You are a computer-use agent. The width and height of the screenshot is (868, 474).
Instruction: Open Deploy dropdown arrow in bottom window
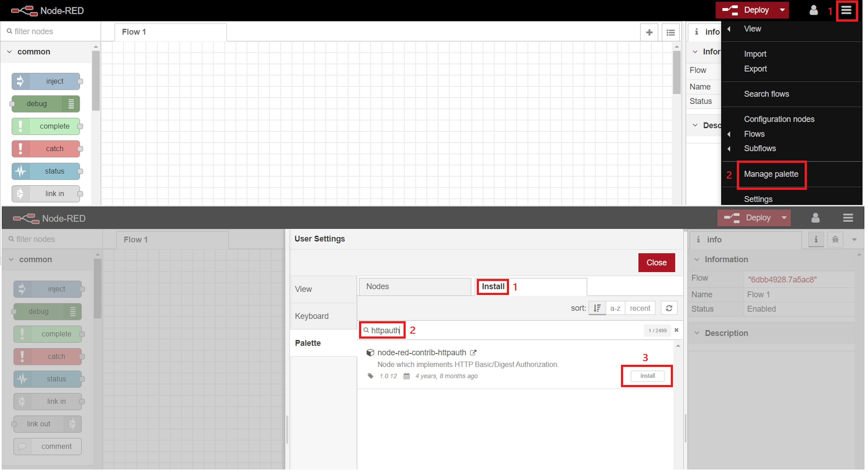click(784, 218)
